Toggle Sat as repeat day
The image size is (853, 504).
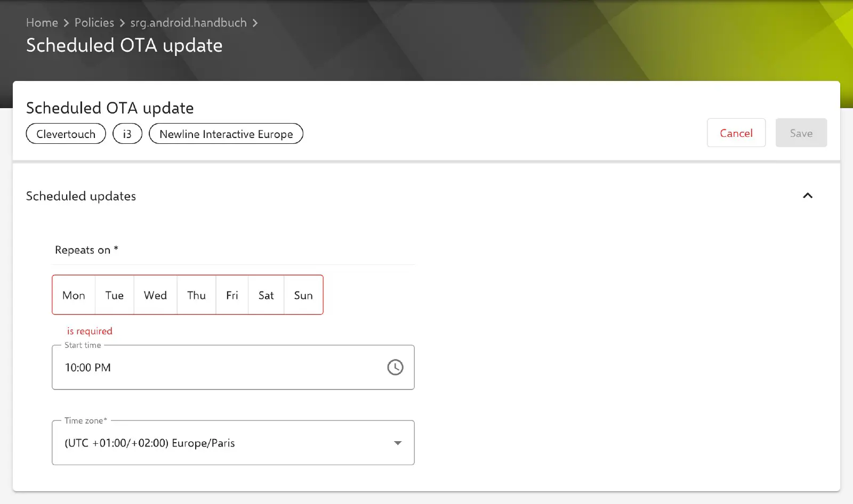click(266, 295)
